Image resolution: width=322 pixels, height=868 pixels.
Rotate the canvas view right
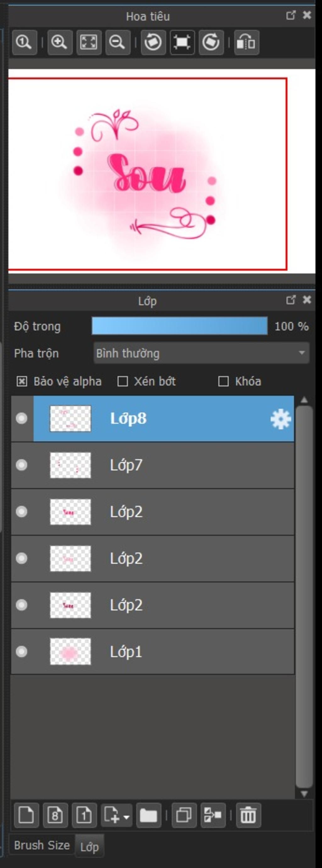(211, 42)
